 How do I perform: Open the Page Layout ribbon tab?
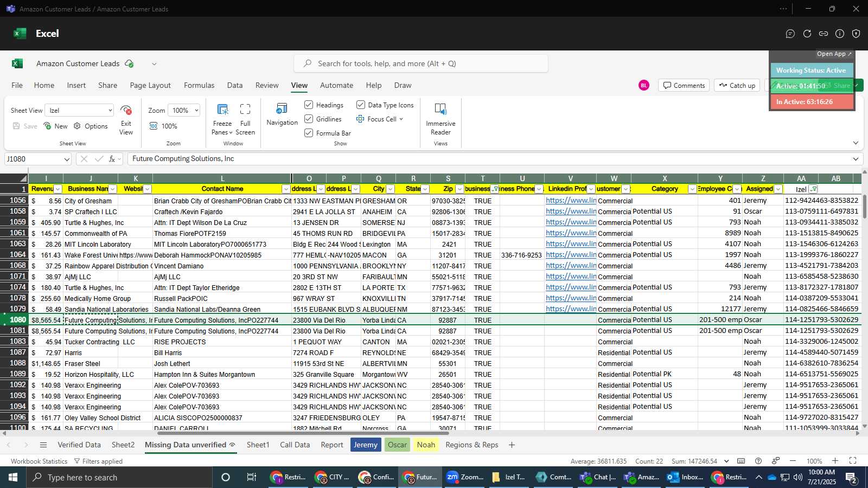(150, 85)
